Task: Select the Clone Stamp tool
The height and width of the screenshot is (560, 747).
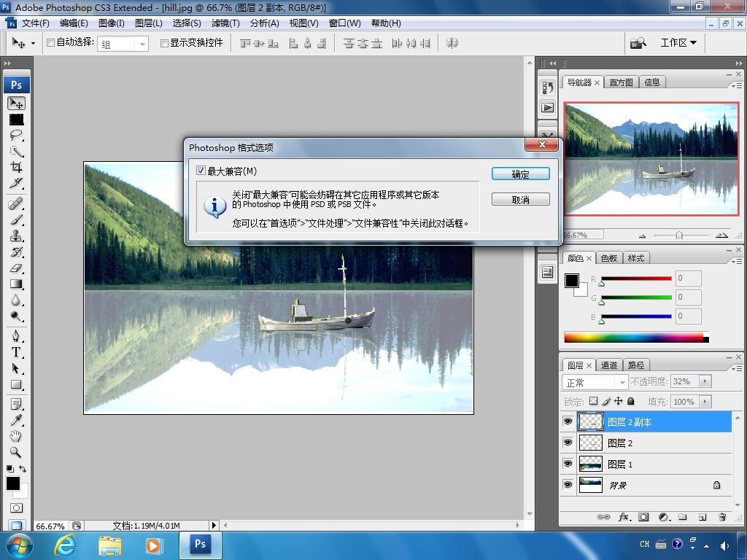Action: pyautogui.click(x=17, y=236)
